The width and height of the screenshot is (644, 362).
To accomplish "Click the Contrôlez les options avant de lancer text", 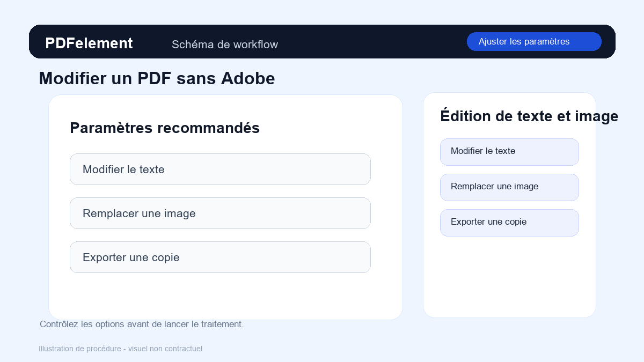I will pos(142,324).
